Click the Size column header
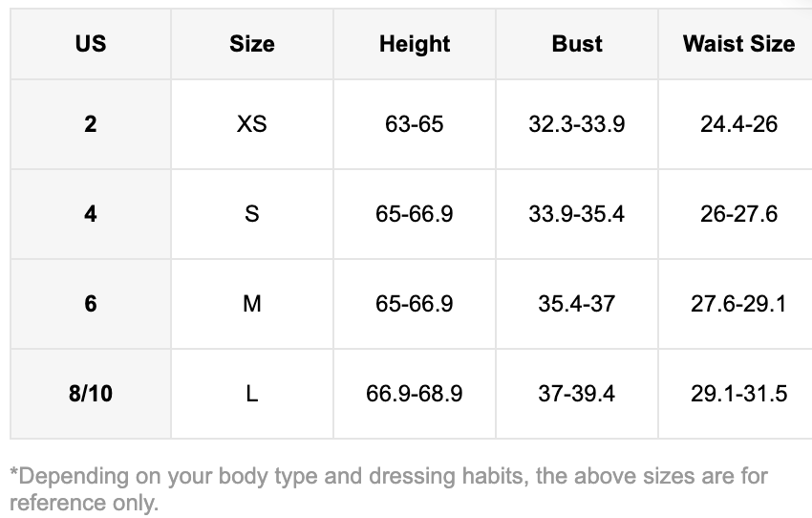The image size is (812, 518). pyautogui.click(x=252, y=44)
